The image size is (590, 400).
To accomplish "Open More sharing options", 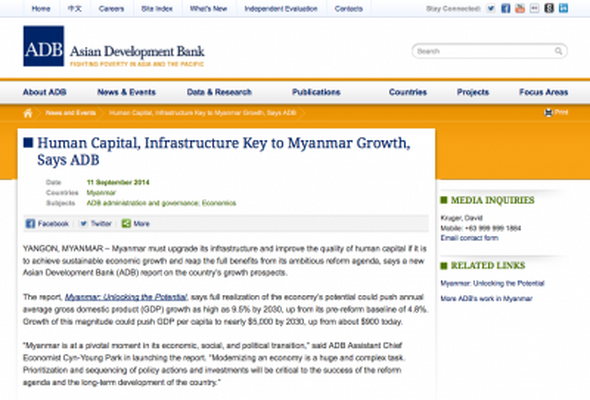I will coord(135,224).
